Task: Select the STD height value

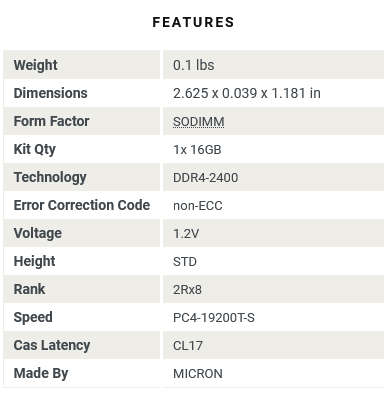Action: [185, 262]
